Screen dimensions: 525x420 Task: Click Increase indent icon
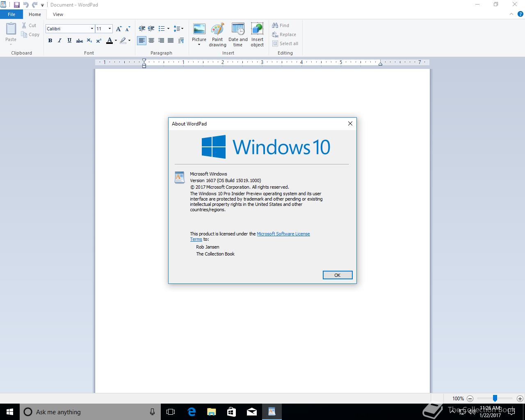point(151,29)
